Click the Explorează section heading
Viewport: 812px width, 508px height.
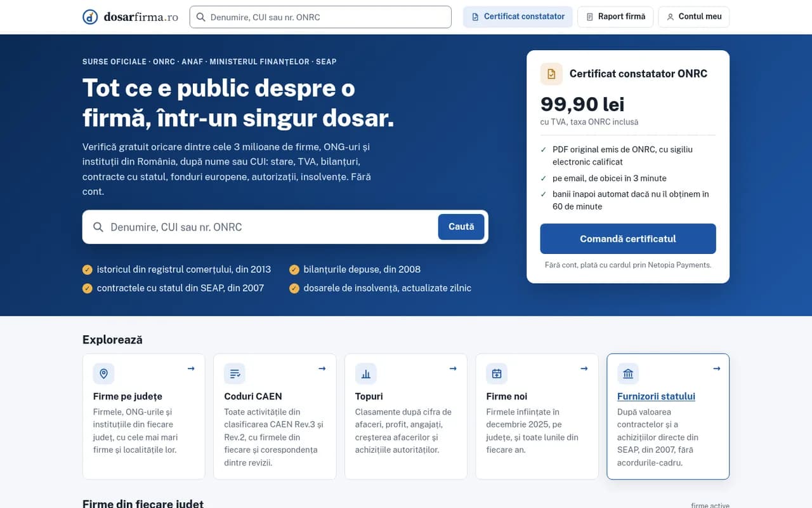(112, 340)
